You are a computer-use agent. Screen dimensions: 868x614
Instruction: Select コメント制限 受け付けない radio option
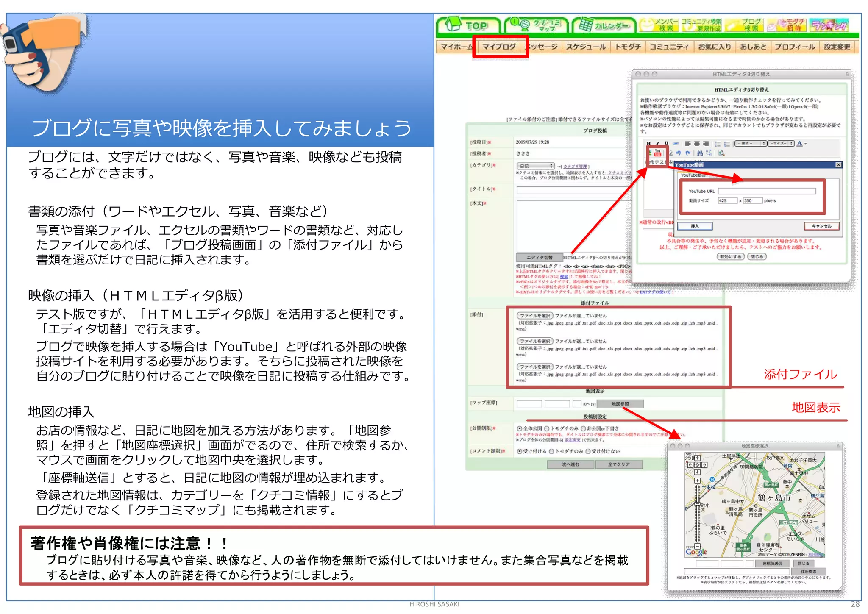(x=588, y=451)
